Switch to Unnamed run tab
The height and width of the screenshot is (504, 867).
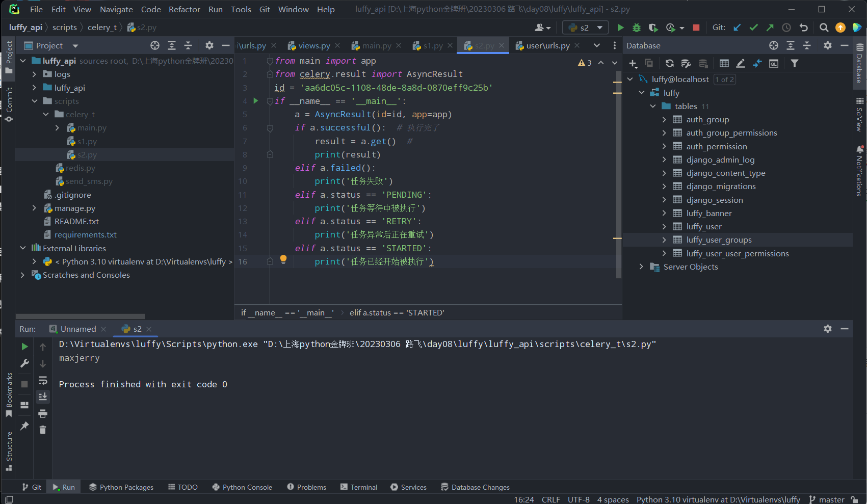[x=78, y=329]
